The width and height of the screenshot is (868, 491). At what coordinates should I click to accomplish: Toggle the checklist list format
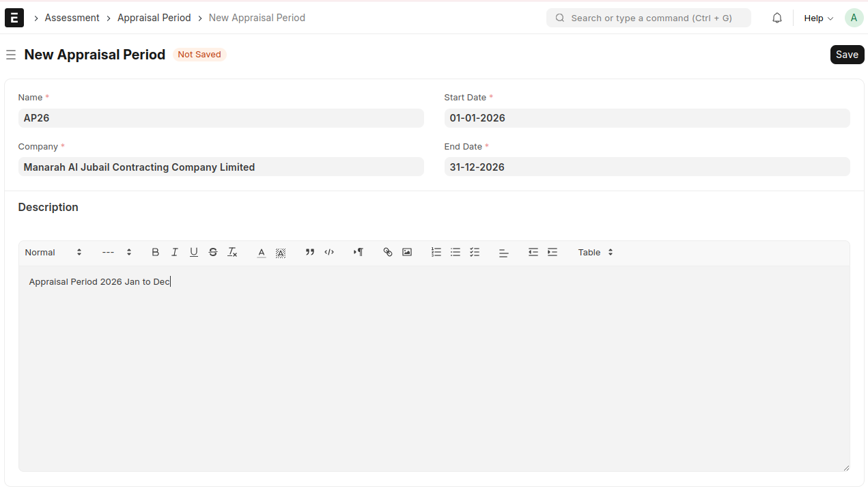[475, 252]
